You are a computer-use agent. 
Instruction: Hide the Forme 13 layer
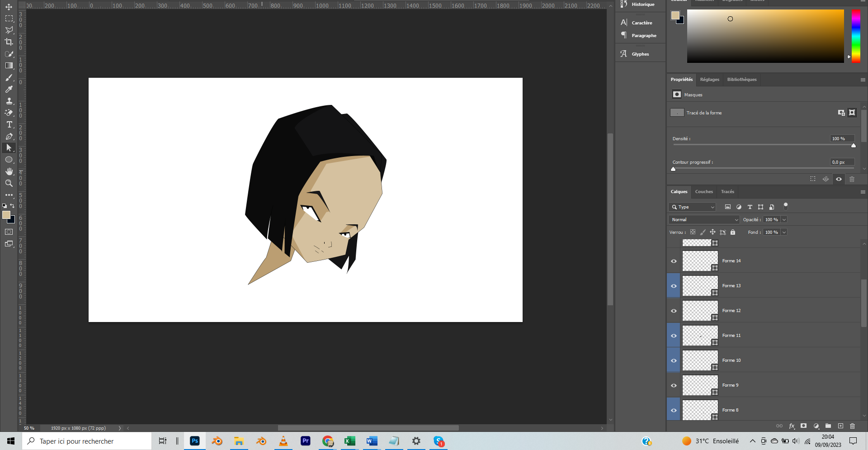tap(674, 286)
